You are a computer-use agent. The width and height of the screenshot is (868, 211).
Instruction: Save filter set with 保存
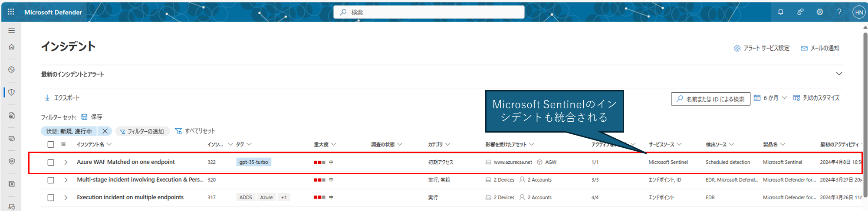pyautogui.click(x=92, y=117)
